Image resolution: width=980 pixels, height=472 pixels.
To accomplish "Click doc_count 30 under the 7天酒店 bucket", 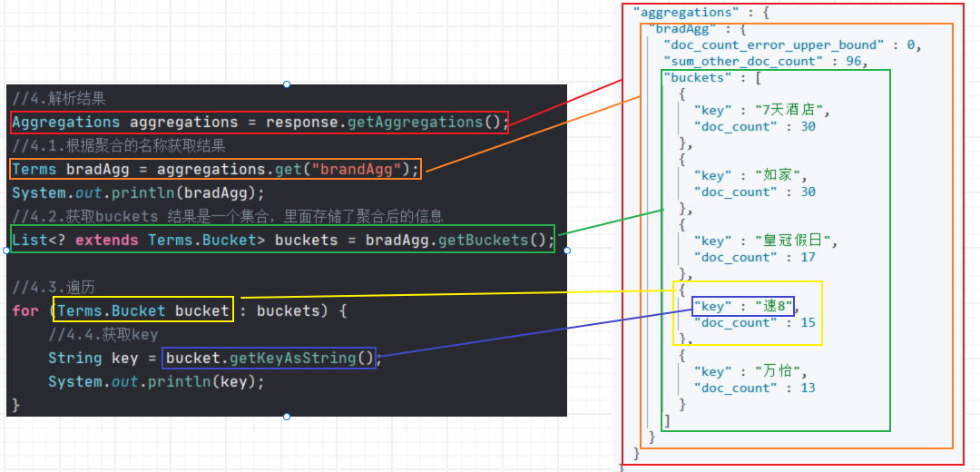I will (755, 127).
